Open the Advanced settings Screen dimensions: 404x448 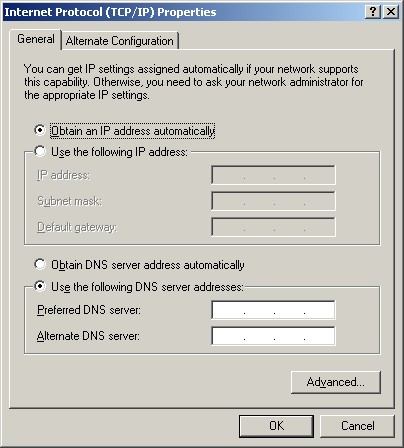tap(336, 382)
